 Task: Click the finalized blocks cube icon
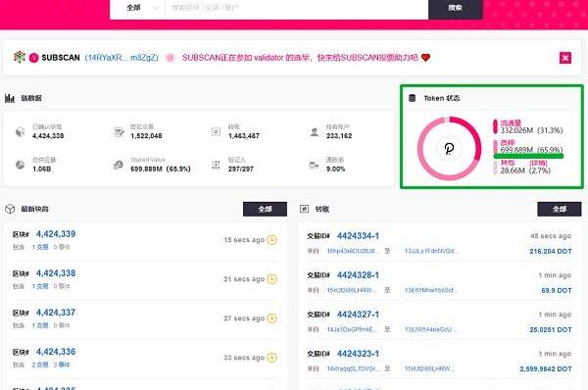(x=20, y=132)
